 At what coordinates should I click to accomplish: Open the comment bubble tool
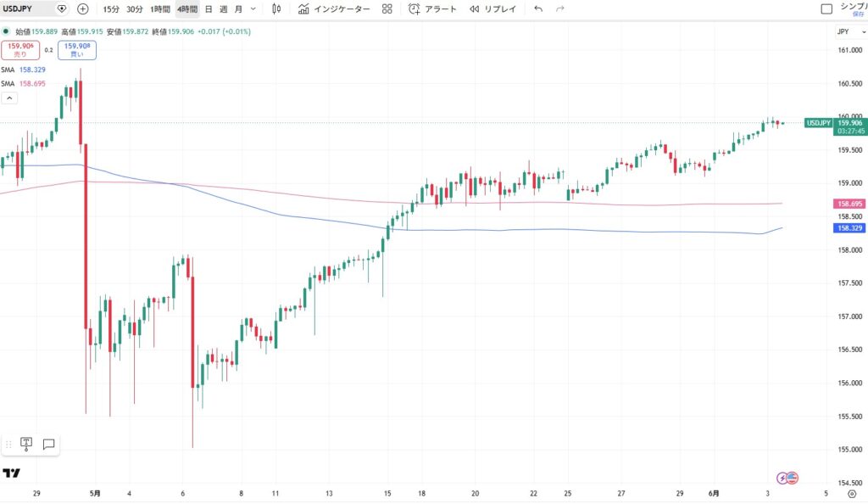click(48, 445)
